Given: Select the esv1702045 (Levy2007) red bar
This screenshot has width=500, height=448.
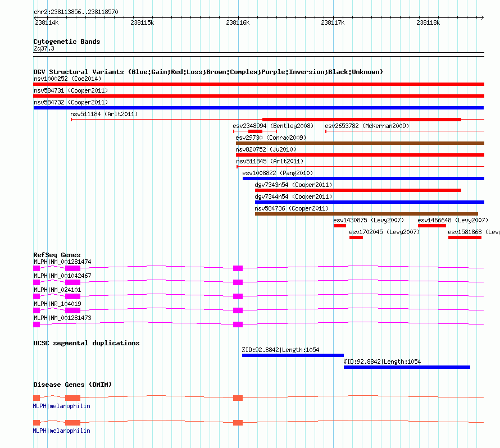Looking at the screenshot, I should tap(356, 237).
